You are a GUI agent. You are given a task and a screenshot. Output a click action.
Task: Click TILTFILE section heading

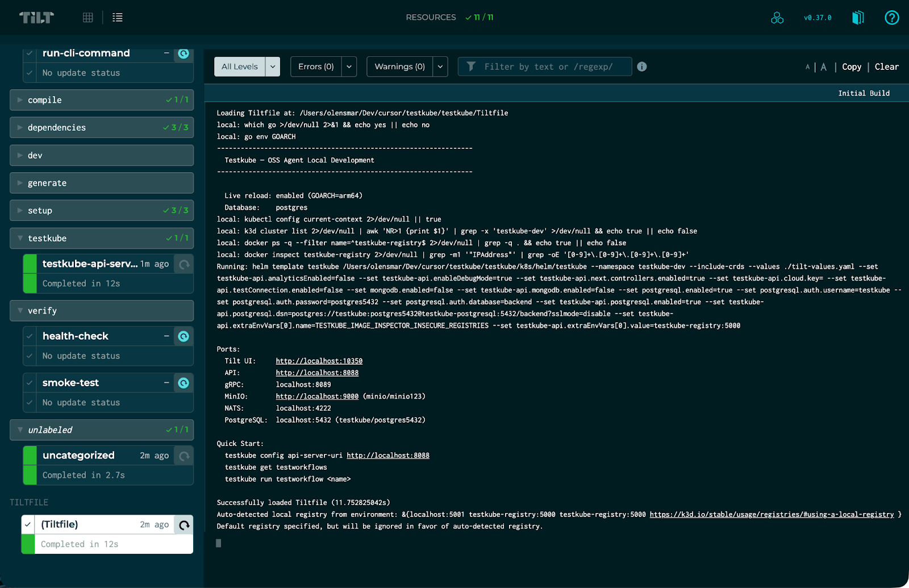click(x=29, y=503)
